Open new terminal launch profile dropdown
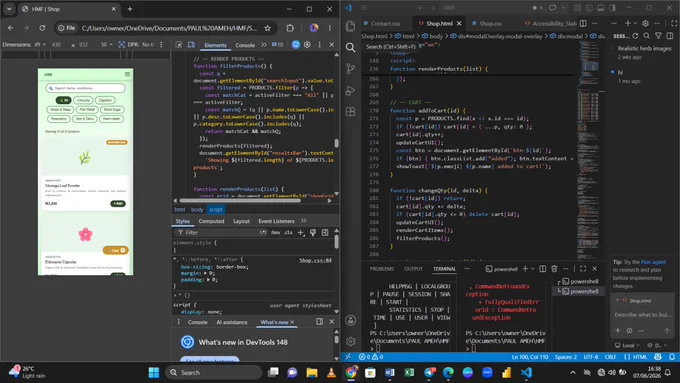680x383 pixels. point(533,269)
